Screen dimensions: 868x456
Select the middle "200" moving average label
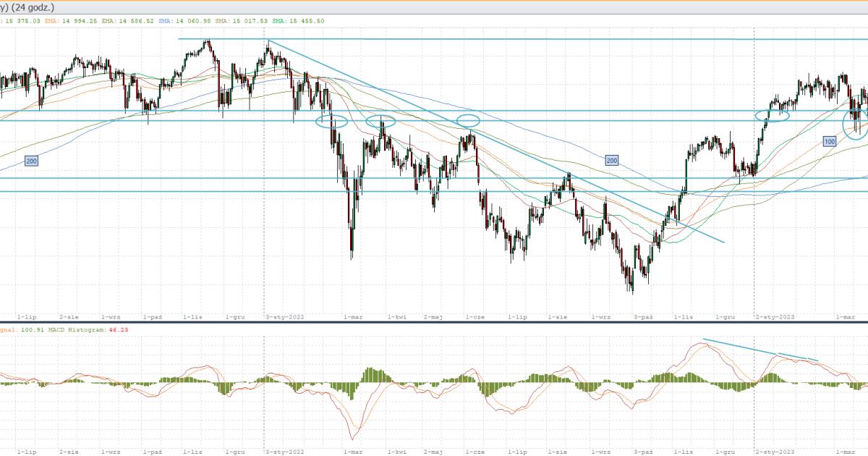tap(612, 160)
